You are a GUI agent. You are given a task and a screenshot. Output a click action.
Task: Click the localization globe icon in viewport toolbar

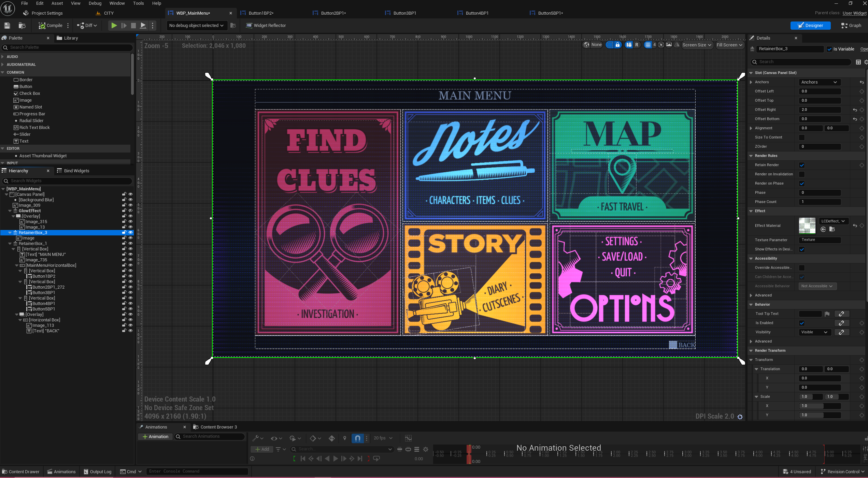click(586, 45)
